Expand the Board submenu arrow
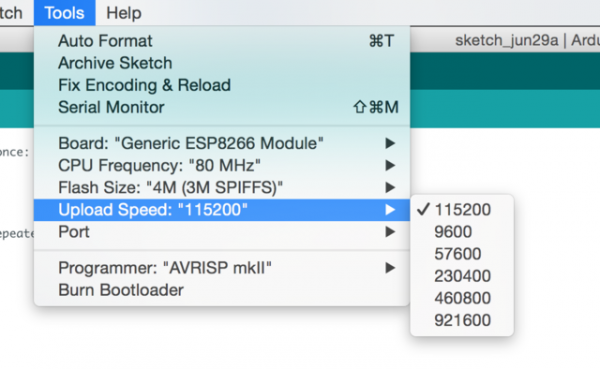This screenshot has height=369, width=600. (390, 144)
